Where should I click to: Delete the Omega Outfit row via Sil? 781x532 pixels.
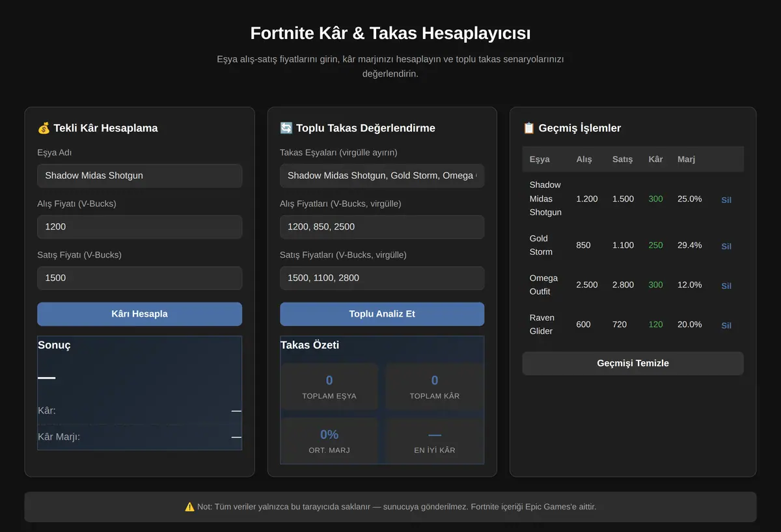(726, 286)
